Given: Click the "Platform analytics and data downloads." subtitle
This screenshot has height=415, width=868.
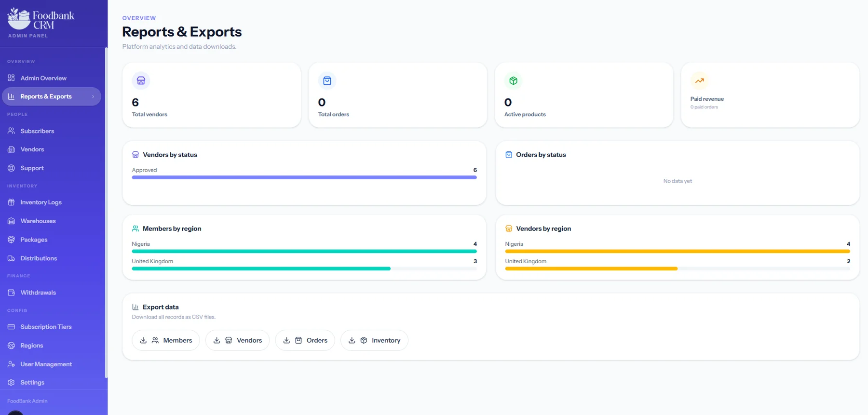Looking at the screenshot, I should click(x=179, y=47).
